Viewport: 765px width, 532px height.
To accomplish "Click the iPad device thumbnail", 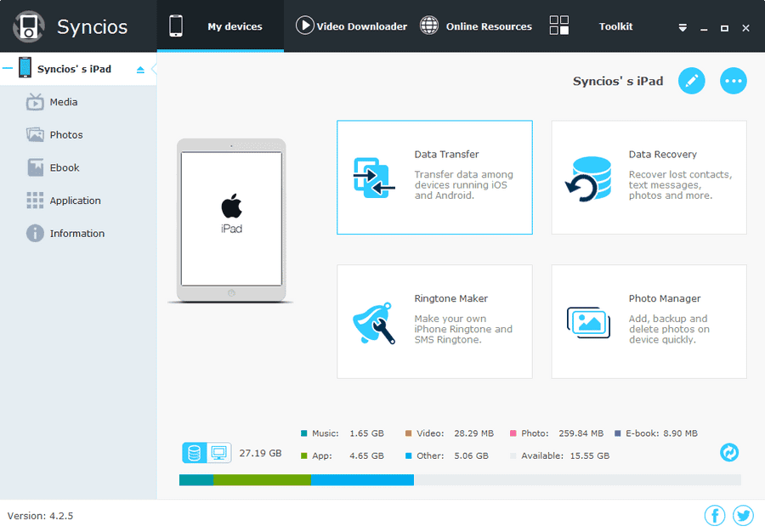I will [x=231, y=219].
